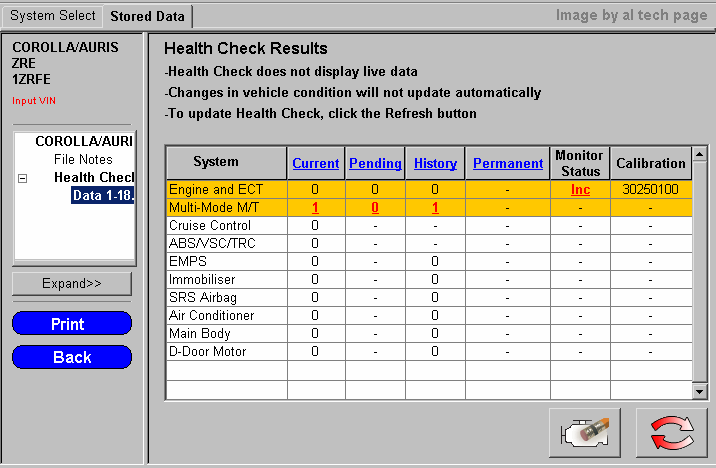Image resolution: width=716 pixels, height=468 pixels.
Task: Switch to the System Select tab
Action: pyautogui.click(x=52, y=15)
